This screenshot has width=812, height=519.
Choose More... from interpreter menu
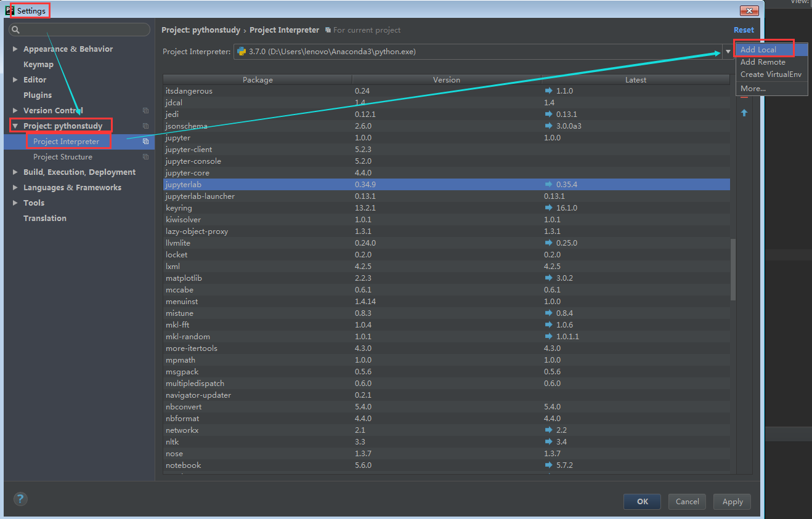(771, 89)
